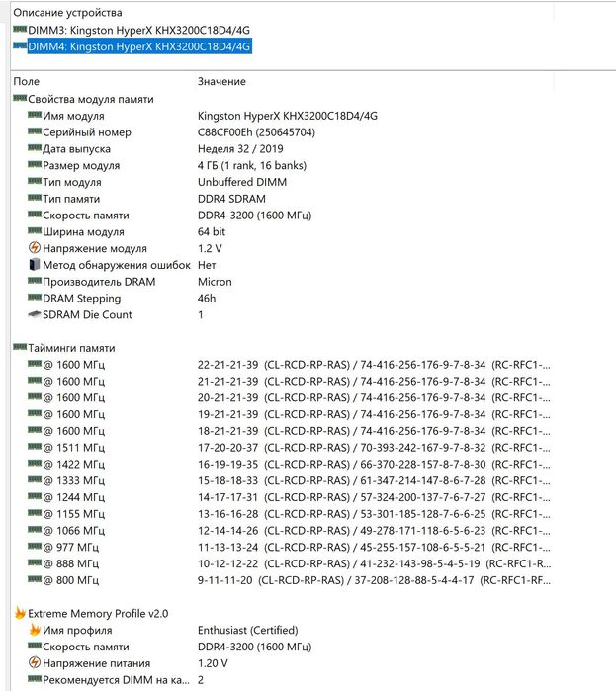Click value '46h' for DRAM Stepping
This screenshot has width=616, height=691.
click(x=207, y=299)
